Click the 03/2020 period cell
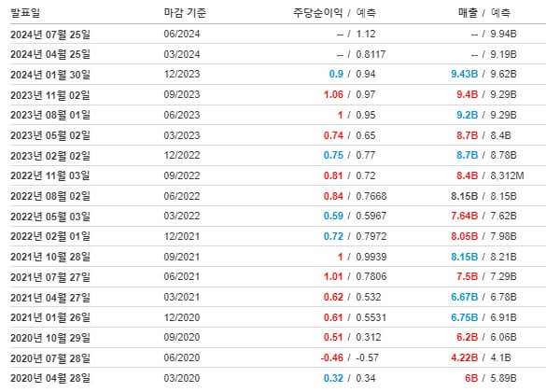Screen dimensions: 546x392 [x=182, y=378]
